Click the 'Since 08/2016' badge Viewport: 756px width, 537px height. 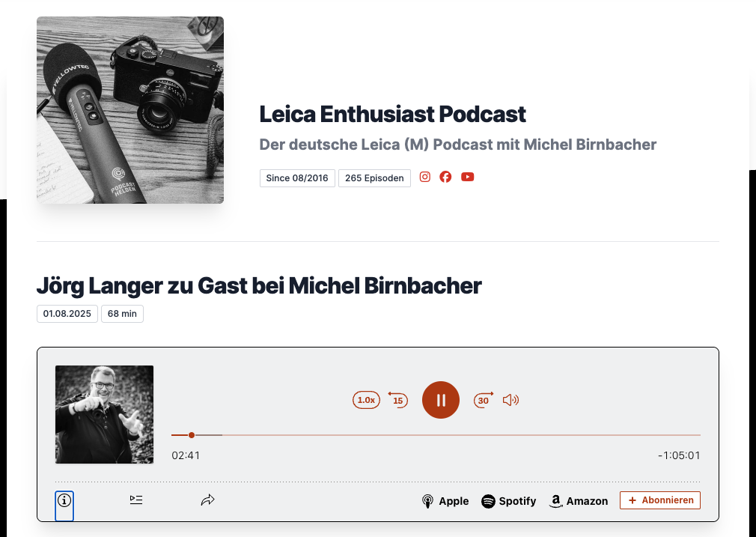click(x=297, y=178)
